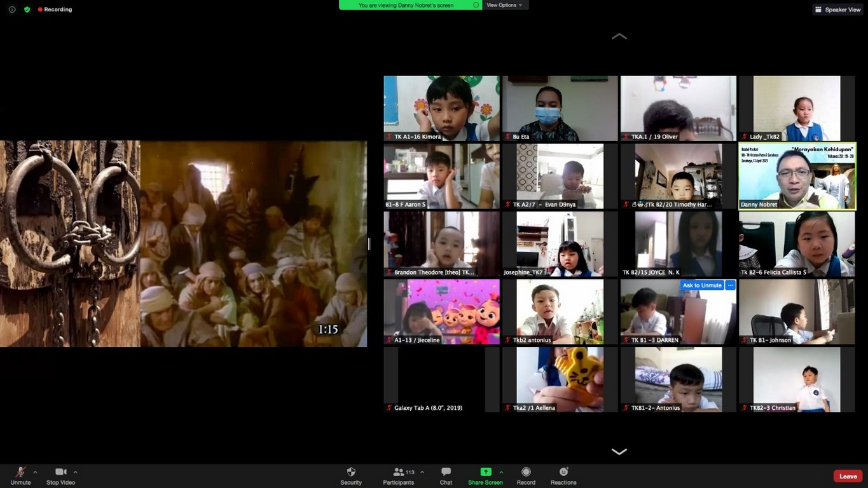Open the View Options dropdown
The image size is (868, 488).
click(505, 5)
